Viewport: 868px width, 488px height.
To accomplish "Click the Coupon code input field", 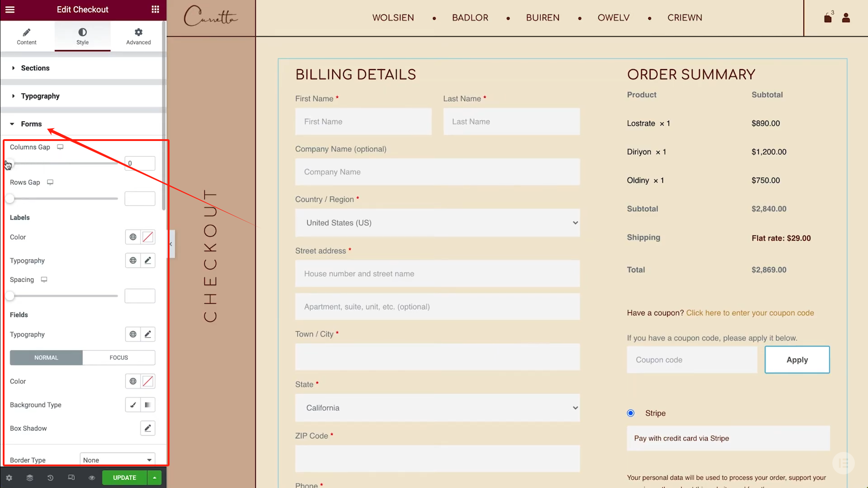I will 692,360.
